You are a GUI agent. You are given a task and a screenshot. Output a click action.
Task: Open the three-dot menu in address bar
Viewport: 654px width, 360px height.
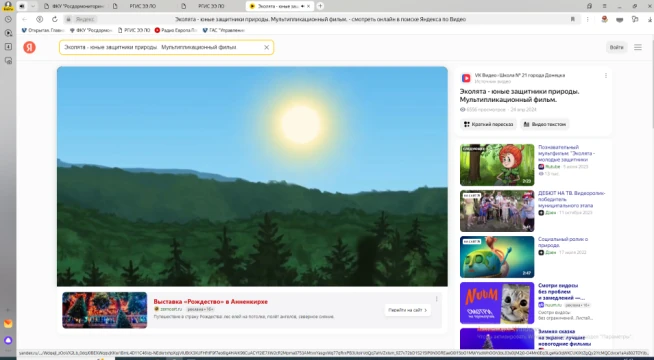[x=587, y=19]
